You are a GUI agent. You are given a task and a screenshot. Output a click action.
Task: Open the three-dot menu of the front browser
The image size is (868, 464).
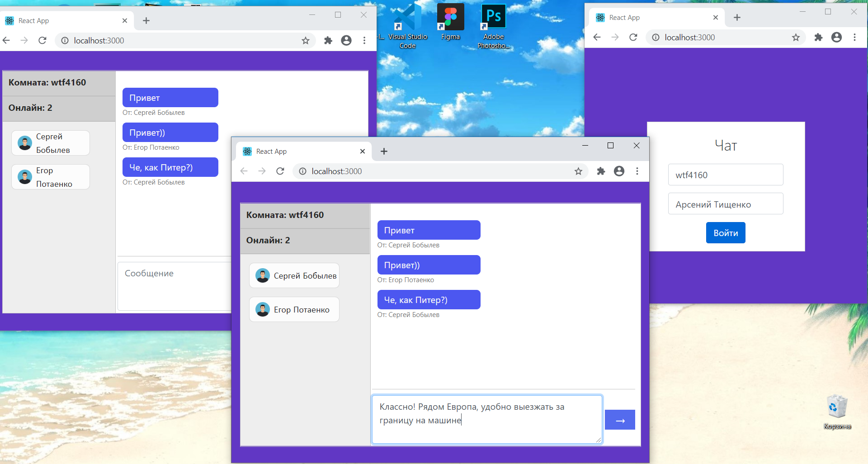(x=637, y=171)
